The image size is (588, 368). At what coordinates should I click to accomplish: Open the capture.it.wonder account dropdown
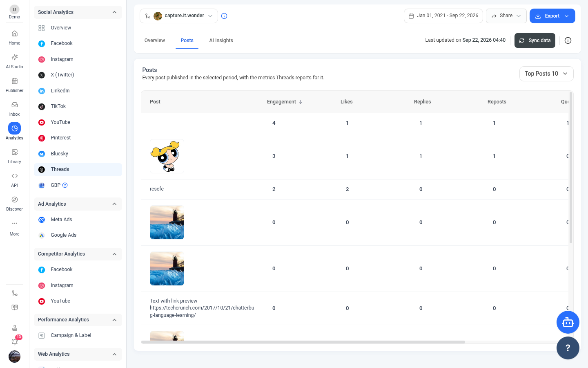179,16
